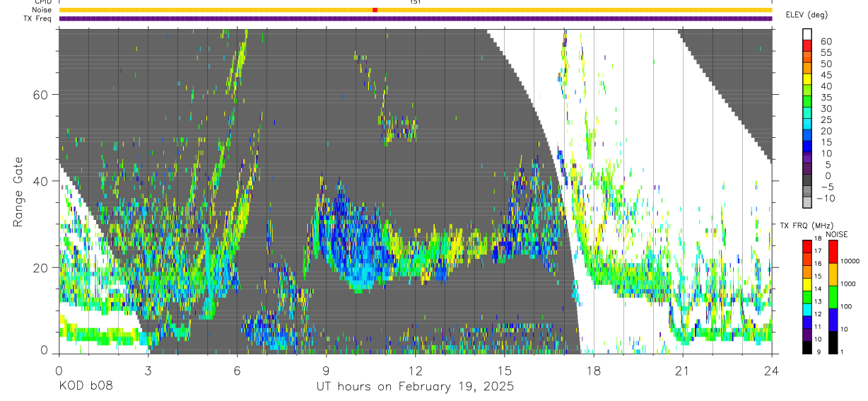Select the green swatch of the NOISE legend
Viewport: 868px width, 401px height.
pos(833,296)
